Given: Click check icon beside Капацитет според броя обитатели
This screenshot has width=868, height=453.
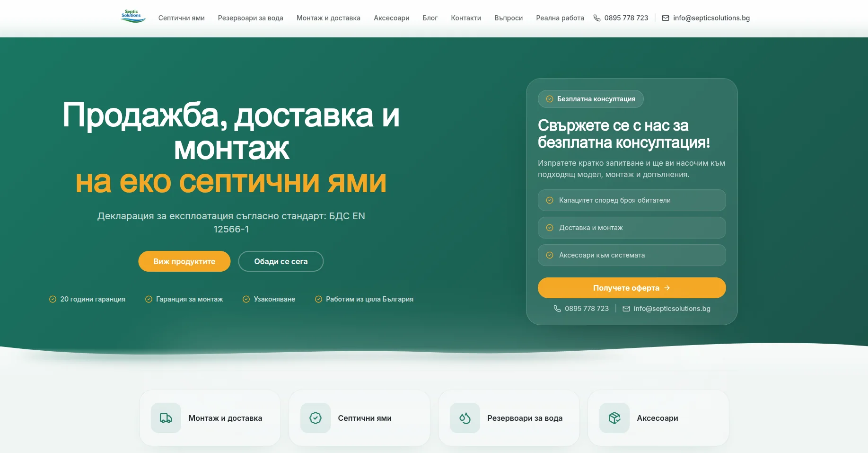Looking at the screenshot, I should tap(550, 200).
